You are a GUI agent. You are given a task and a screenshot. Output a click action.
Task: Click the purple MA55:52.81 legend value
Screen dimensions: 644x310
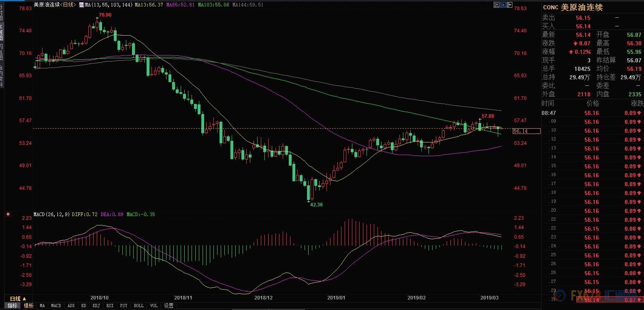pyautogui.click(x=181, y=5)
